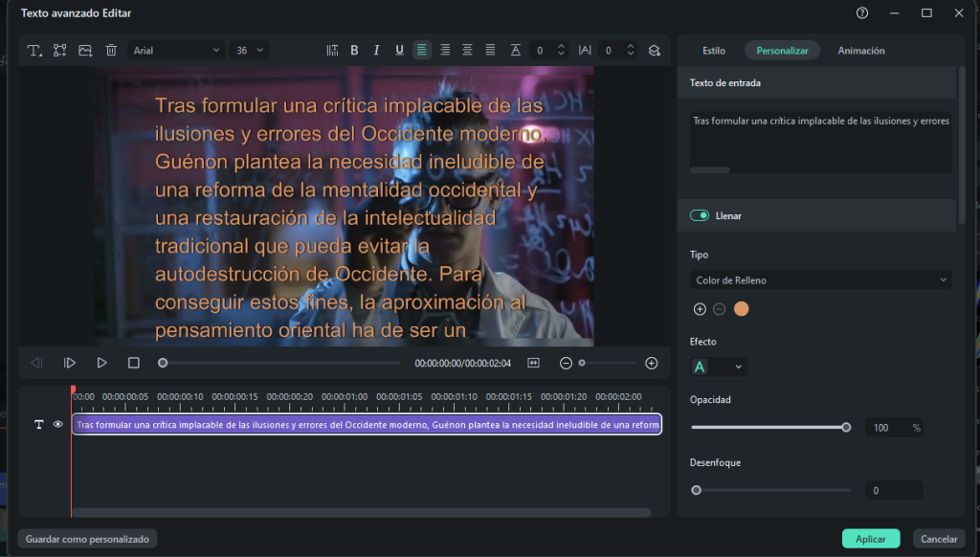
Task: Enable left text alignment
Action: [x=422, y=50]
